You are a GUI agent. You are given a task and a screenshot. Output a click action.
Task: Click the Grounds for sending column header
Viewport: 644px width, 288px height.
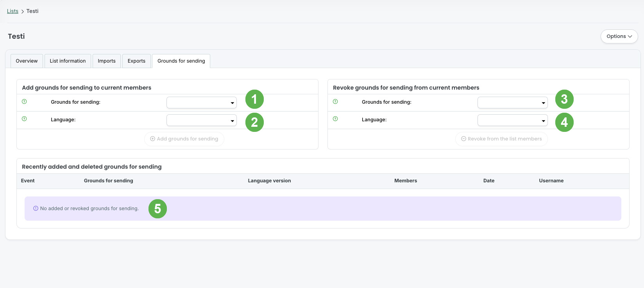click(109, 181)
